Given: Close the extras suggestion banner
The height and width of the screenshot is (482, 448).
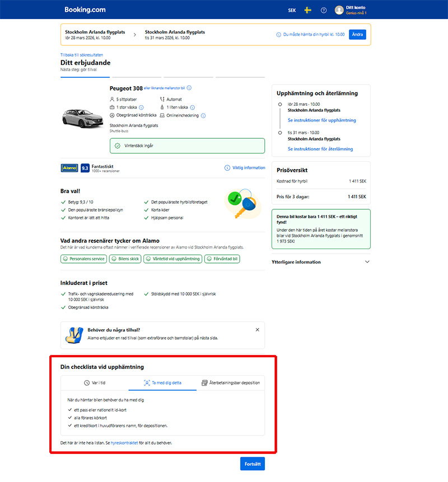Looking at the screenshot, I should pos(258,330).
